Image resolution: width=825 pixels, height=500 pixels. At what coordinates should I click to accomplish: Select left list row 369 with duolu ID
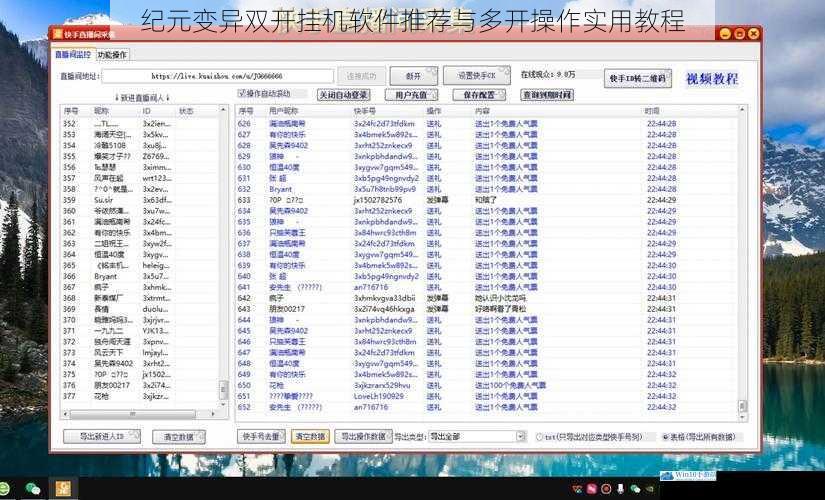click(140, 309)
